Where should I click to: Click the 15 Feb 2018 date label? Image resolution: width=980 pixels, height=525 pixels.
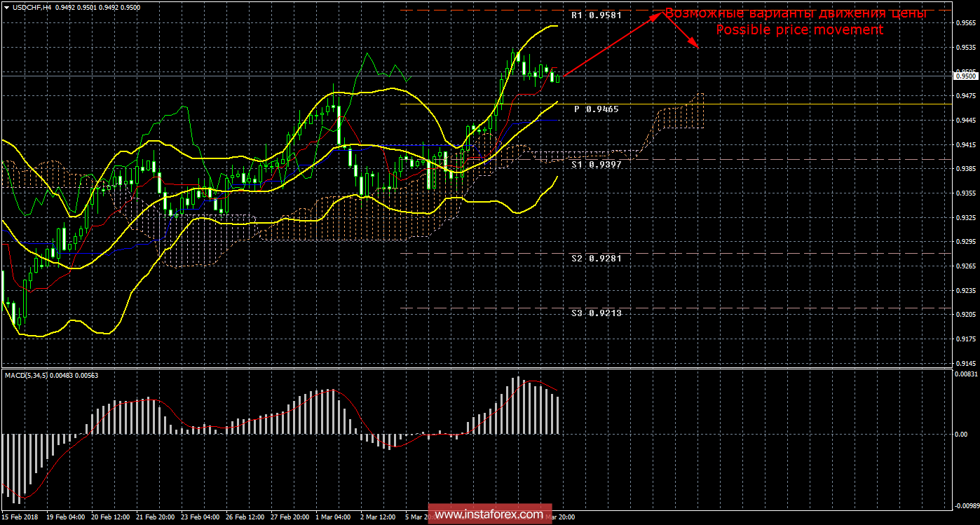(x=20, y=517)
